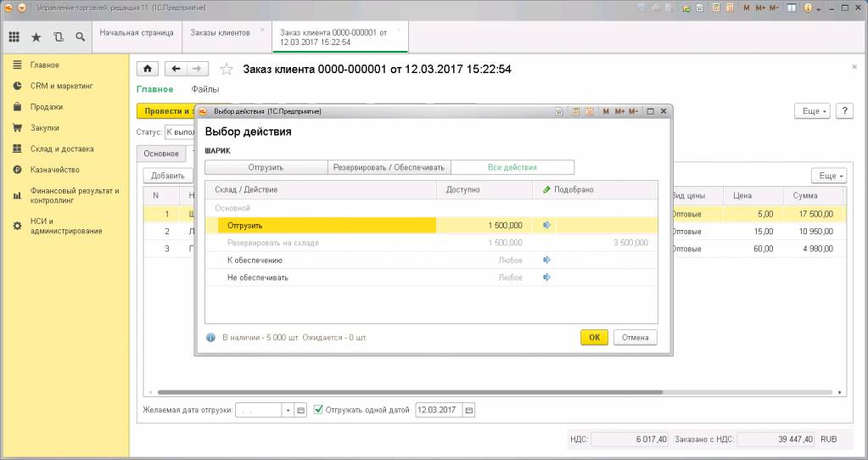Go back with the left arrow button
The width and height of the screenshot is (868, 460).
click(x=176, y=69)
